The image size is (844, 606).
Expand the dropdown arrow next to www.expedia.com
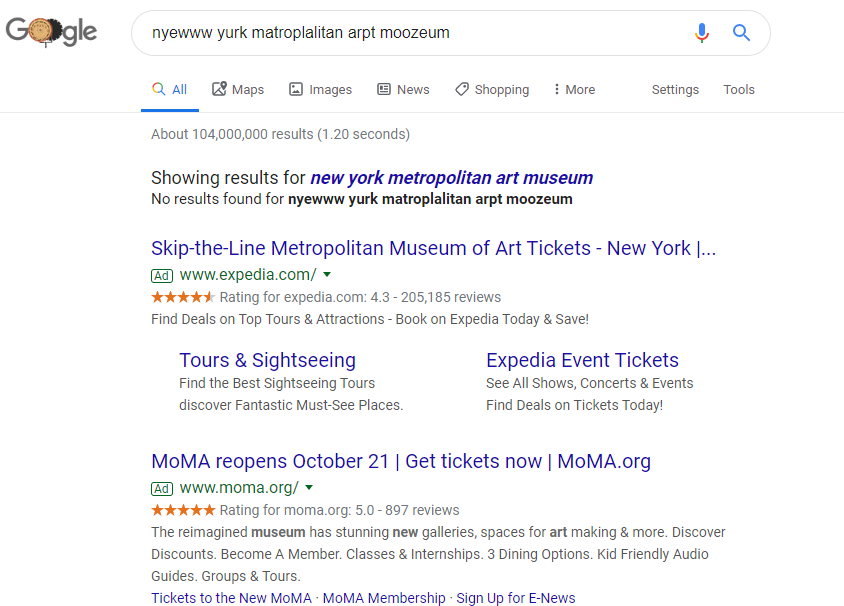coord(327,274)
